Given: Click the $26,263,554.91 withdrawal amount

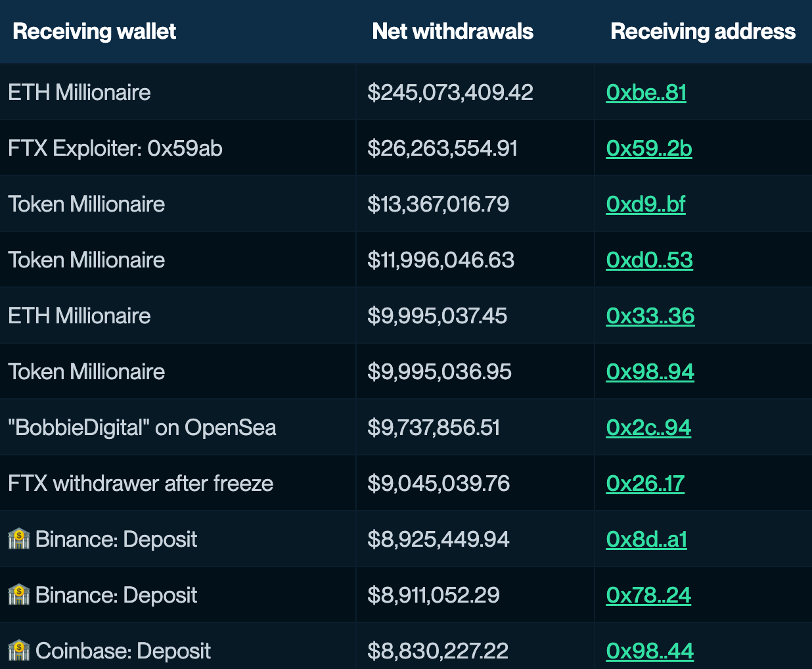Looking at the screenshot, I should click(443, 149).
